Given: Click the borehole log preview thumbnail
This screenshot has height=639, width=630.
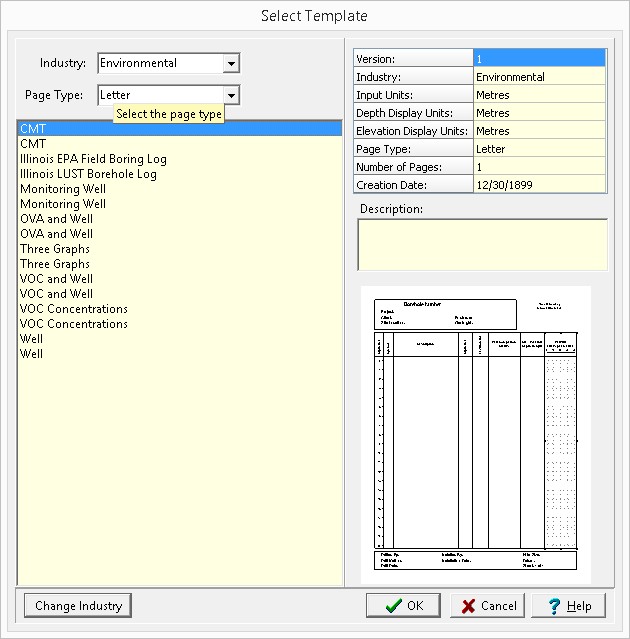Looking at the screenshot, I should click(475, 435).
